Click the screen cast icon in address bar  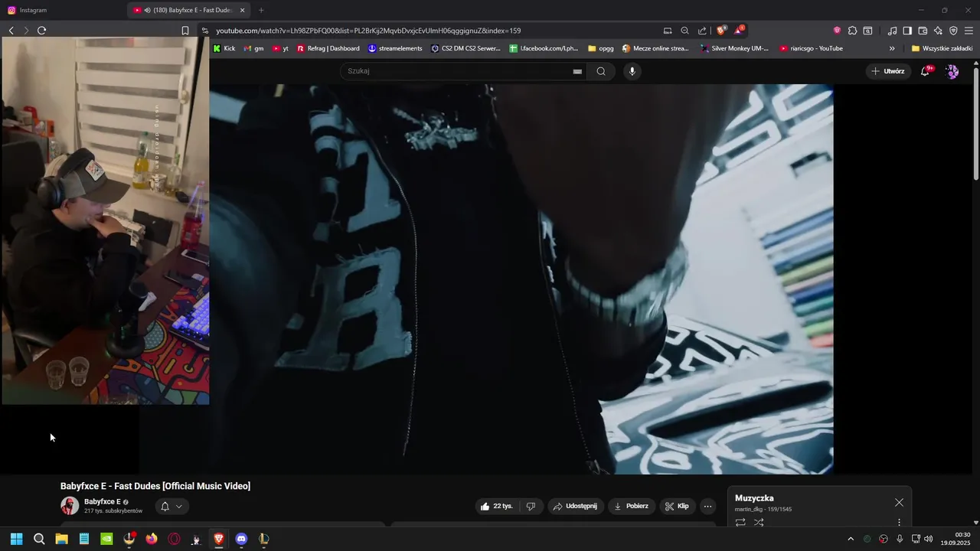(668, 31)
